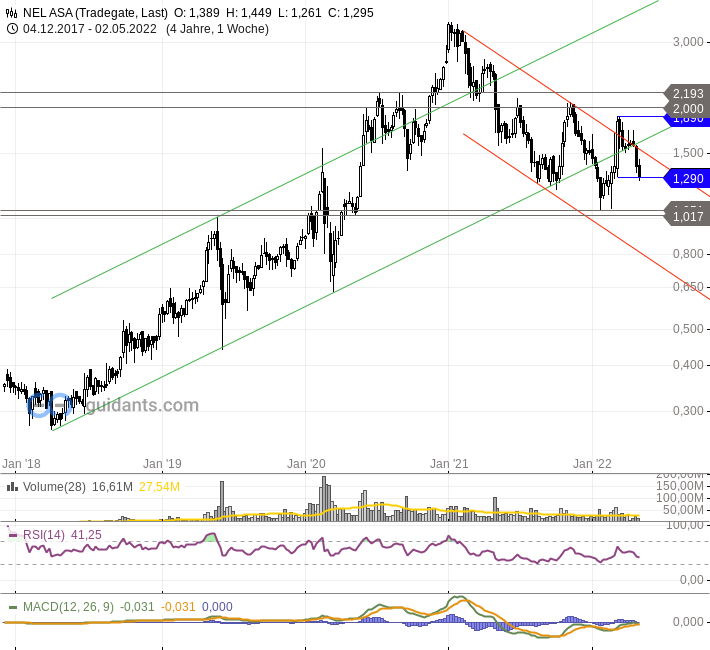Click the 0,000 MACD axis label

[x=688, y=622]
